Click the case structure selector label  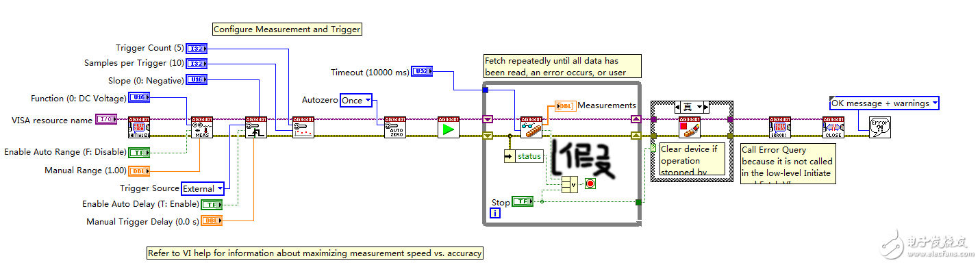[691, 107]
